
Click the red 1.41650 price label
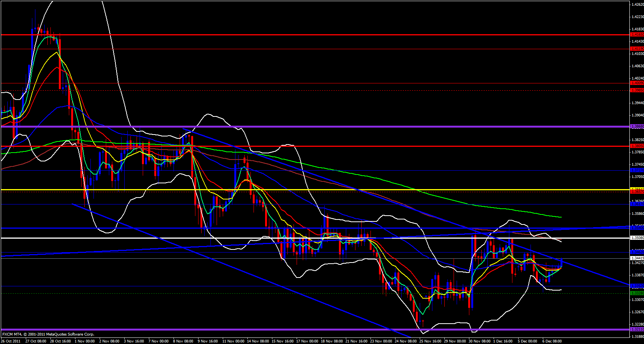point(637,35)
